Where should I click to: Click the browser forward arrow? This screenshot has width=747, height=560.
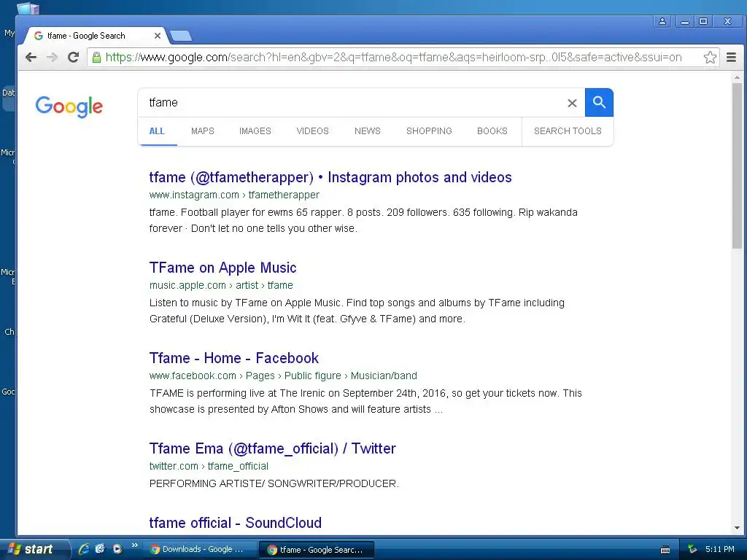tap(52, 58)
